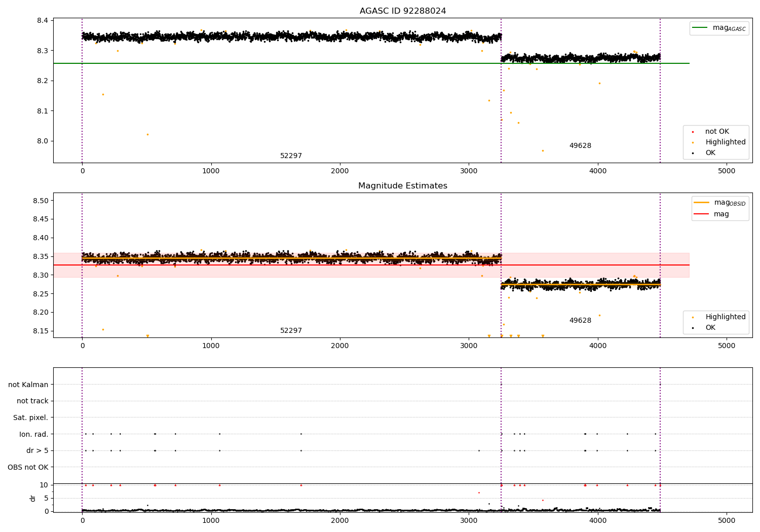Select '49628' annotation in Magnitude Estimates plot
The image size is (760, 532).
[580, 321]
